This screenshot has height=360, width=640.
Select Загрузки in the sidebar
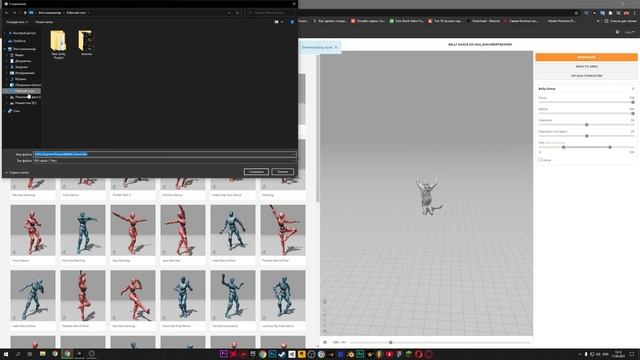point(21,67)
